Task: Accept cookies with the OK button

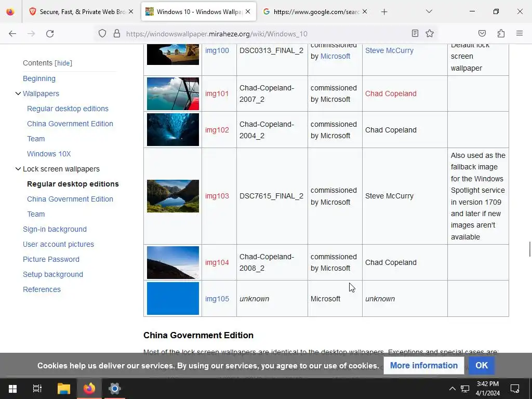Action: coord(482,365)
